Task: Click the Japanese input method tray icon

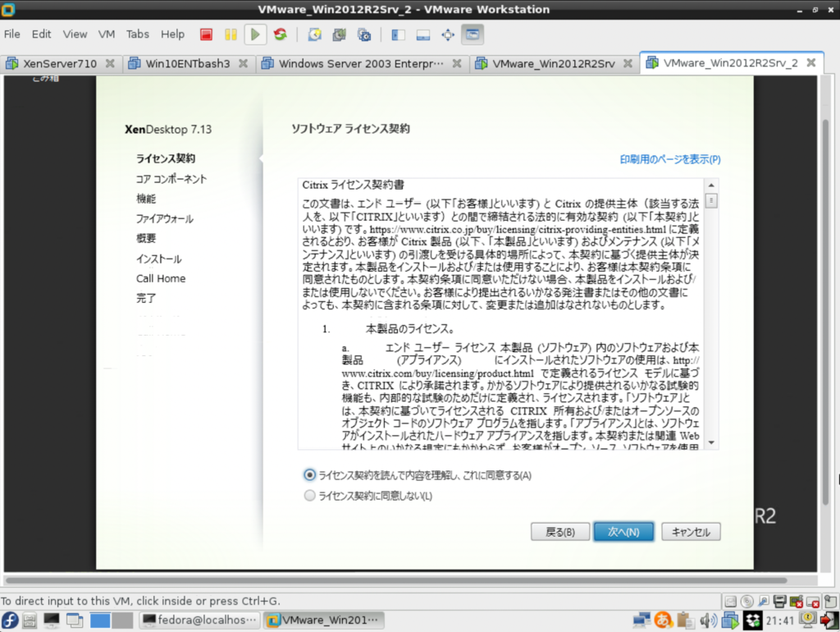Action: pyautogui.click(x=663, y=621)
